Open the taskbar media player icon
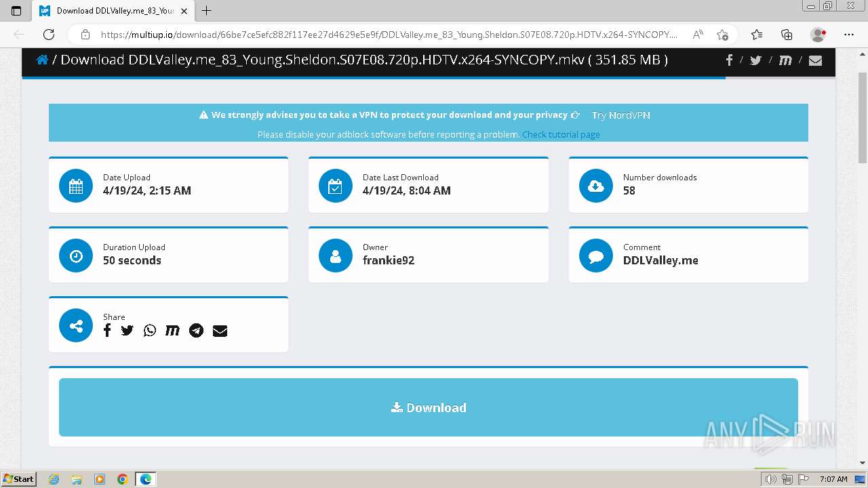This screenshot has height=488, width=868. tap(100, 479)
